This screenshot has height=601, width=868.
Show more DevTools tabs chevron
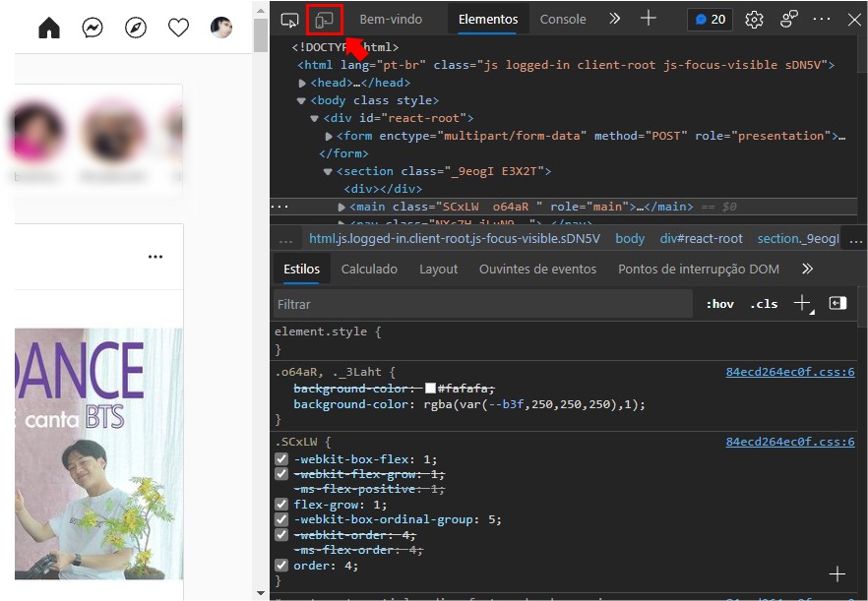614,19
